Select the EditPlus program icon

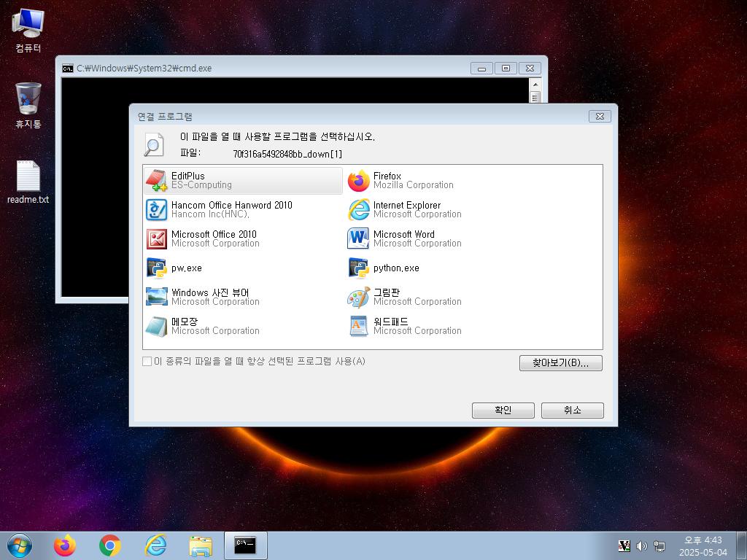(x=156, y=181)
